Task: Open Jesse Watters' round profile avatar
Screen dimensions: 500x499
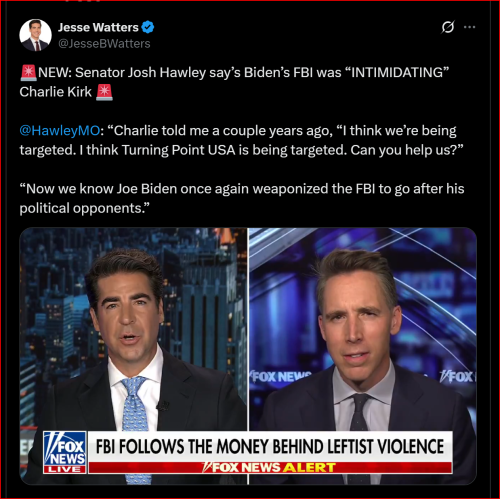Action: (35, 35)
